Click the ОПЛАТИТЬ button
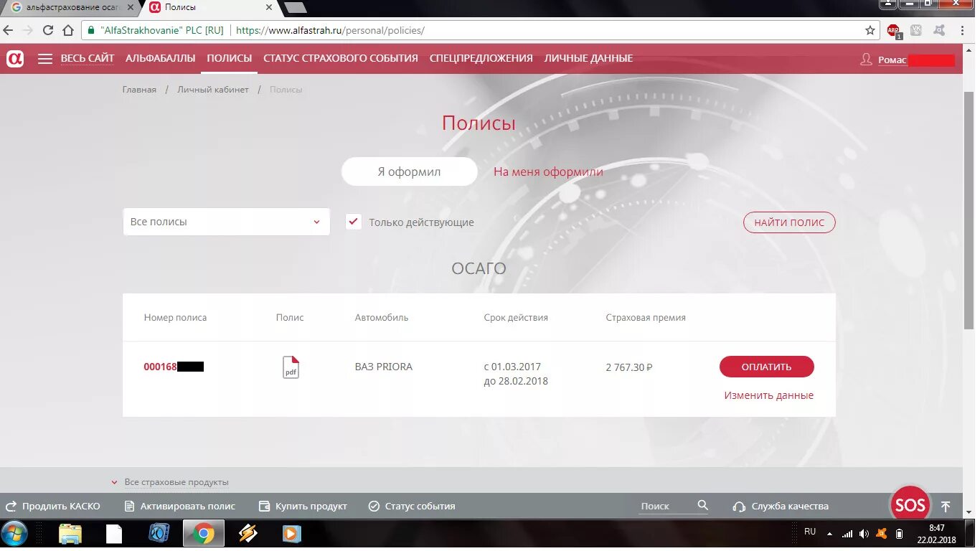 pyautogui.click(x=767, y=367)
